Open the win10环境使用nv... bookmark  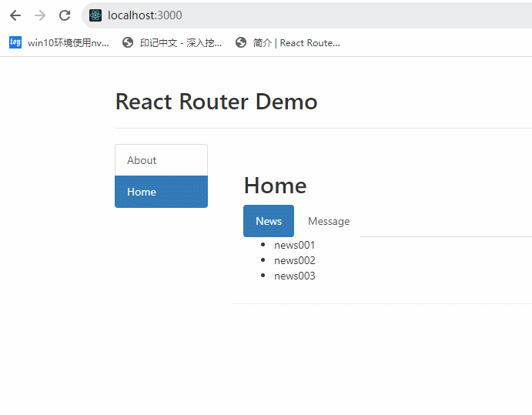point(68,43)
